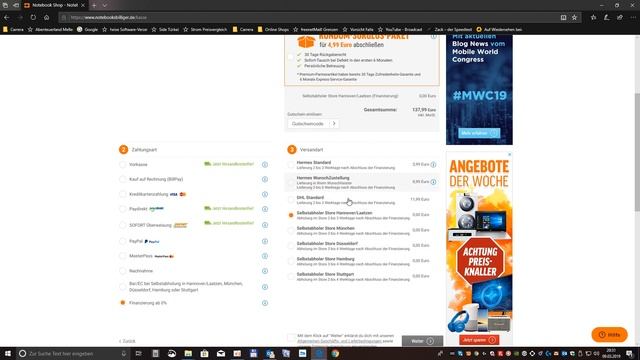Click the Gutscheincode field

308,124
